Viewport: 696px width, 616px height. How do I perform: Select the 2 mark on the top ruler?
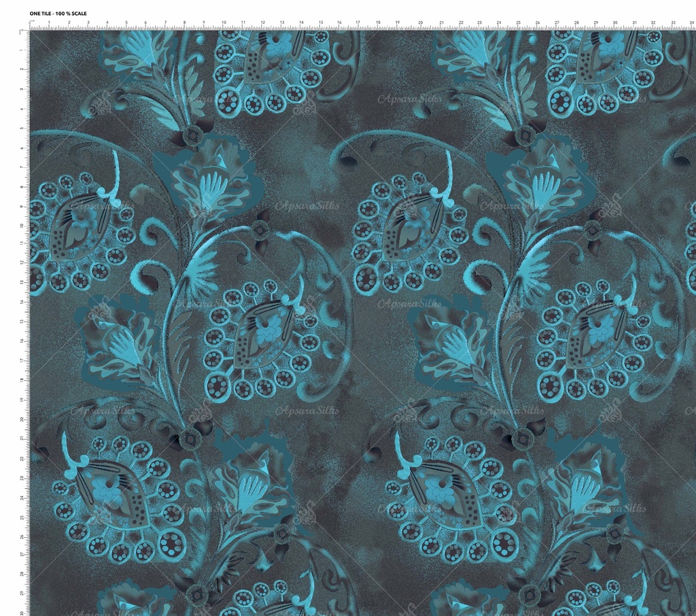[x=69, y=23]
